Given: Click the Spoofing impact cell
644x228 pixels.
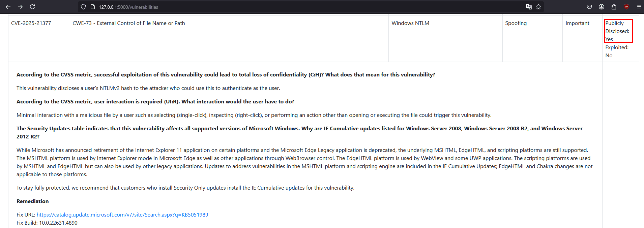Looking at the screenshot, I should 516,23.
